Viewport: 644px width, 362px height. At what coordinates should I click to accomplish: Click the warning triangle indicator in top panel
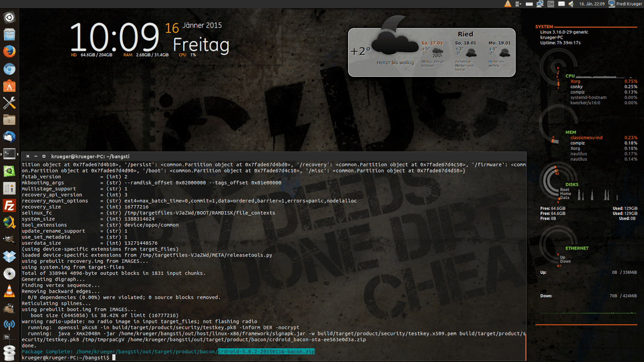click(508, 4)
